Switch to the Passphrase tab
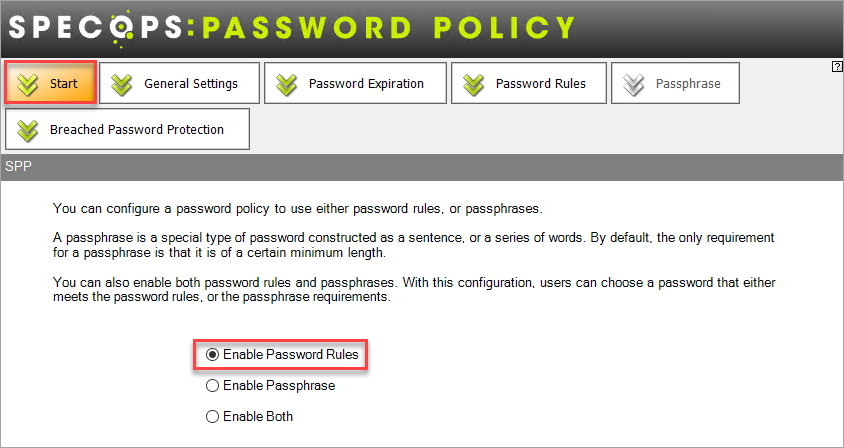This screenshot has height=448, width=844. [675, 83]
